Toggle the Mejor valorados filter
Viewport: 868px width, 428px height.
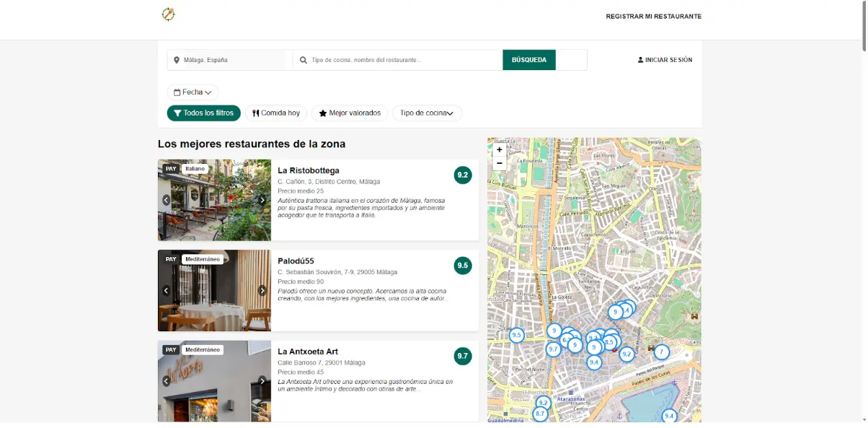coord(350,113)
